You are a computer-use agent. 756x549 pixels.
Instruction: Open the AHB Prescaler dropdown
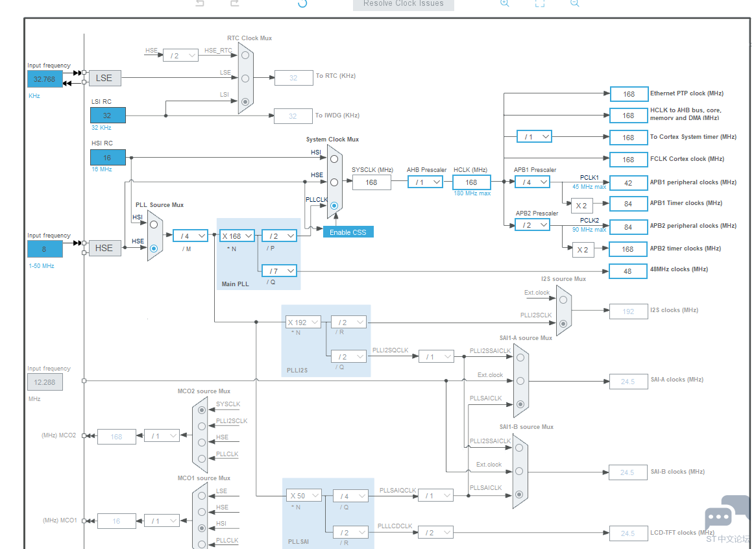tap(425, 182)
